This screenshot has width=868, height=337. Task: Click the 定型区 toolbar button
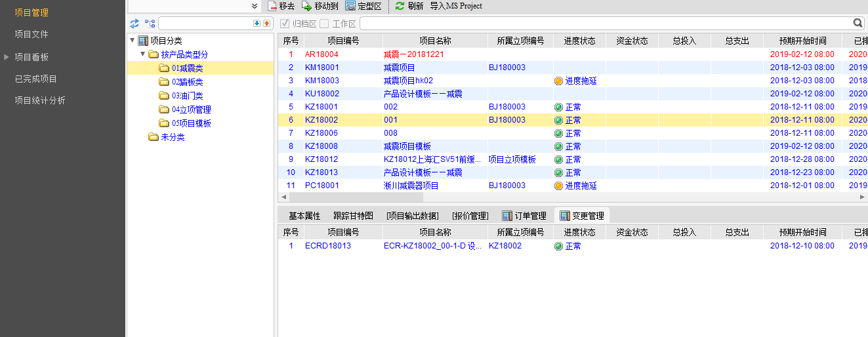click(x=363, y=6)
